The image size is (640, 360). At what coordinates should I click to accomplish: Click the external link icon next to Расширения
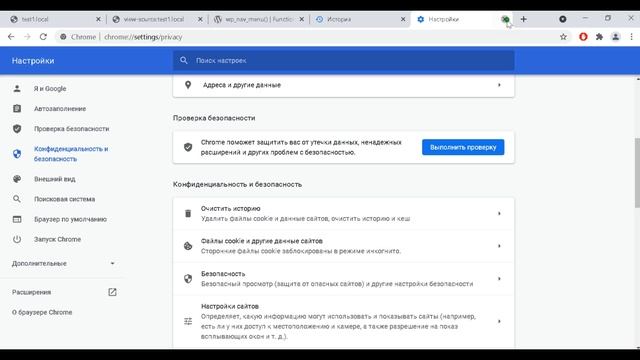(112, 292)
